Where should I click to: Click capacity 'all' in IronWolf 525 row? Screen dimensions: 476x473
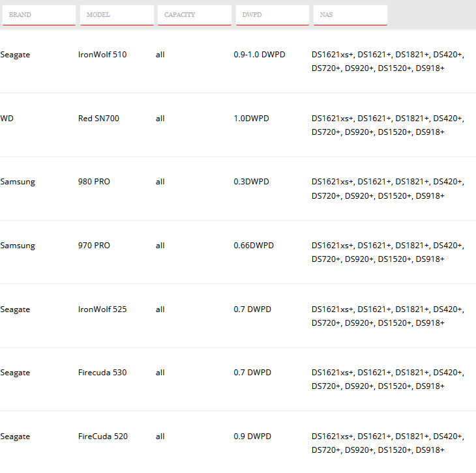[x=160, y=309]
